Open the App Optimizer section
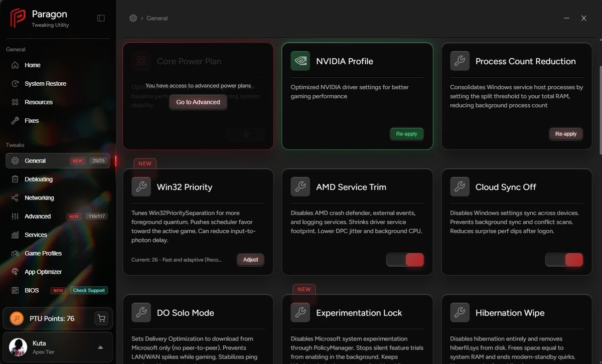The height and width of the screenshot is (364, 602). (58, 272)
